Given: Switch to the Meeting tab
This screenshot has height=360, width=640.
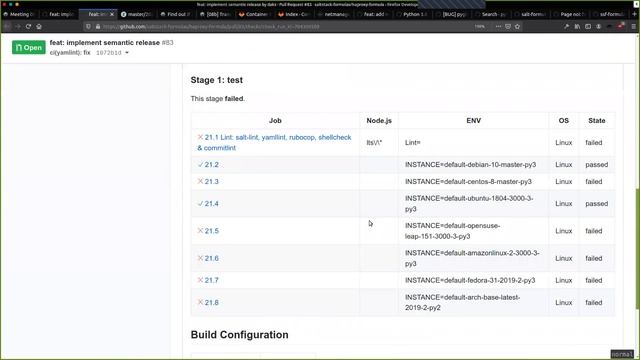Looking at the screenshot, I should pyautogui.click(x=19, y=14).
